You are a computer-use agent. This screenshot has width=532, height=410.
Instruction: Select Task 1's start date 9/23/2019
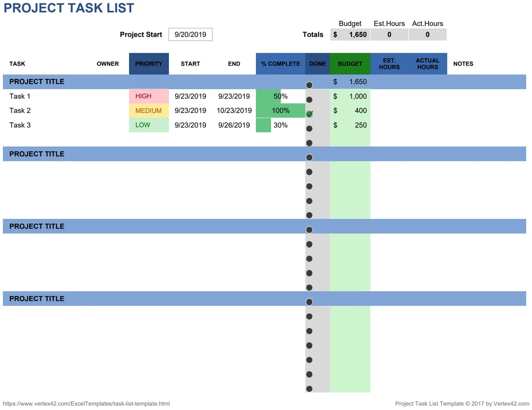pyautogui.click(x=191, y=96)
